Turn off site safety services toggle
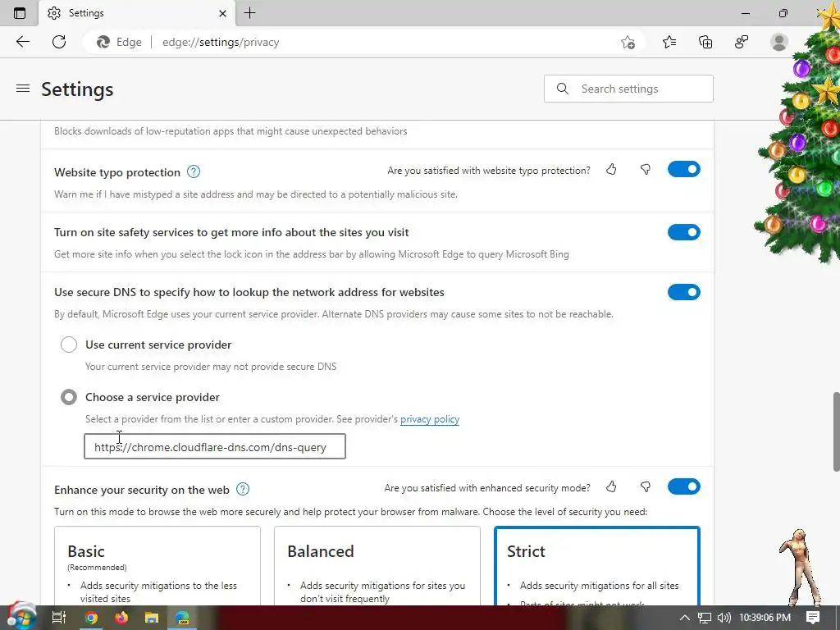The height and width of the screenshot is (630, 840). (x=683, y=232)
